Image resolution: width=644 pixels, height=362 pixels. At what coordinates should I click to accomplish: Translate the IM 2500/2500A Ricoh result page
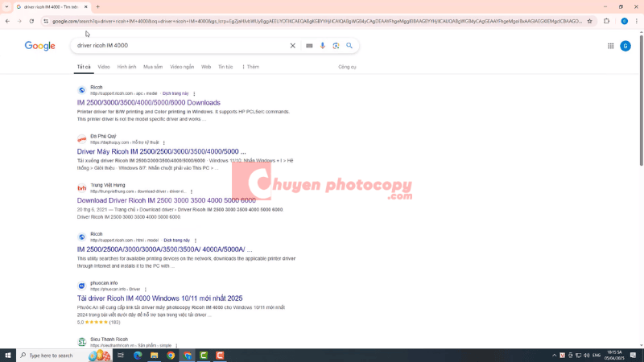coord(176,241)
